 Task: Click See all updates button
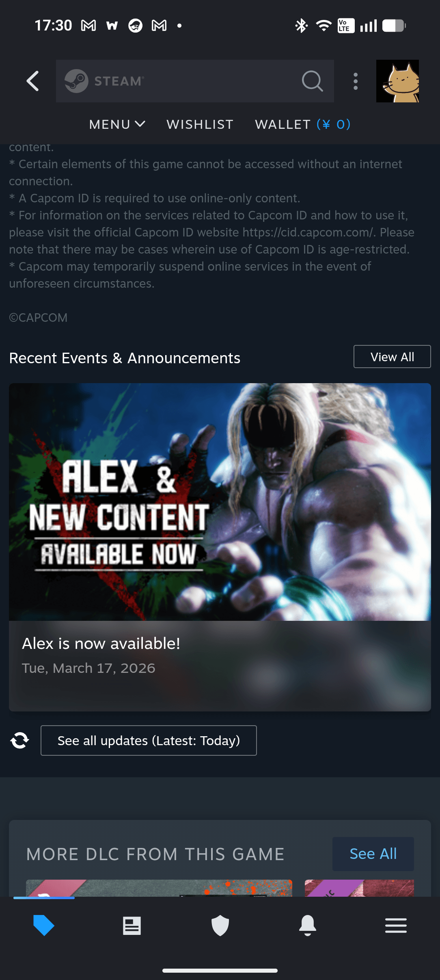coord(149,740)
